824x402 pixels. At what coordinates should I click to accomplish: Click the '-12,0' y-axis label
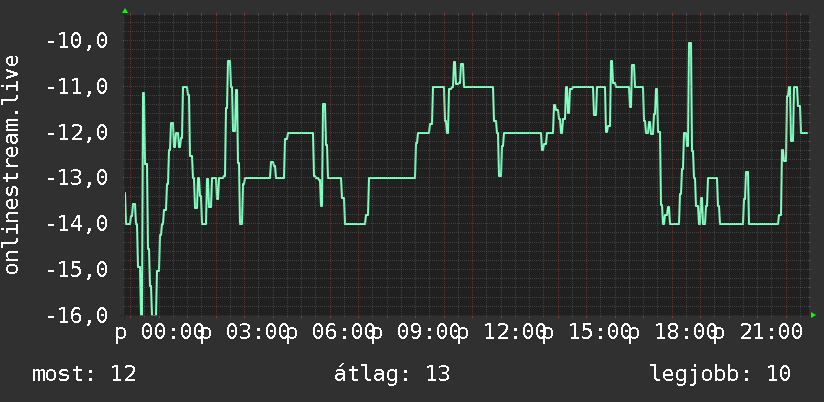click(x=77, y=132)
